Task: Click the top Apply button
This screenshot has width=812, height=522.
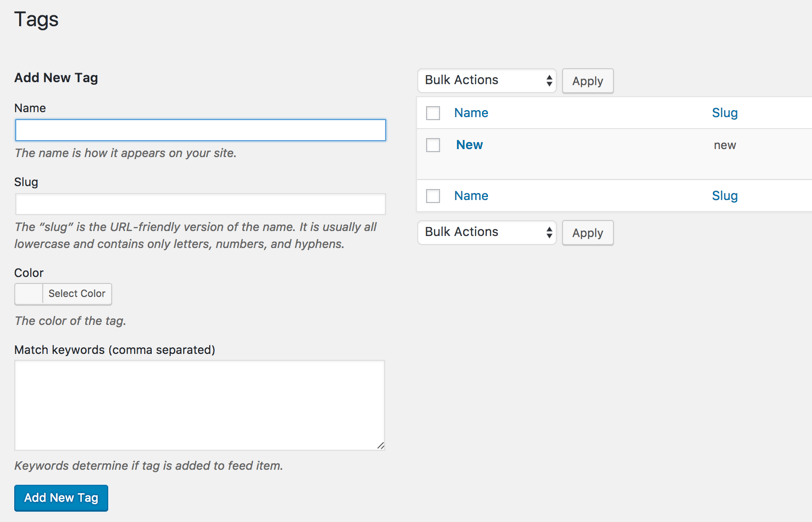Action: tap(588, 81)
